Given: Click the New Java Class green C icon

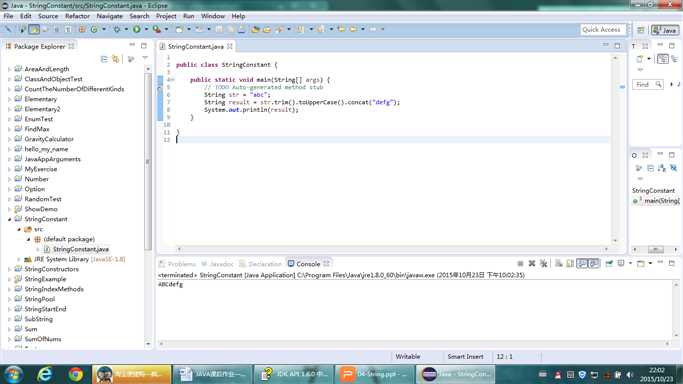Looking at the screenshot, I should [94, 29].
